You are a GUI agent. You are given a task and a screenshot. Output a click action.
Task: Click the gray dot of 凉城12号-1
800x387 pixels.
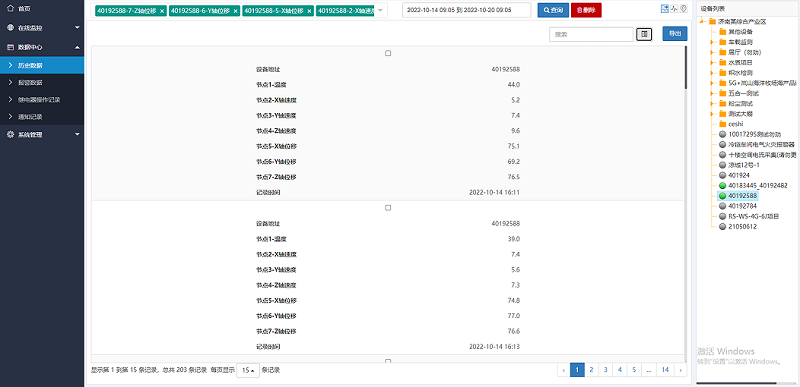[x=722, y=165]
